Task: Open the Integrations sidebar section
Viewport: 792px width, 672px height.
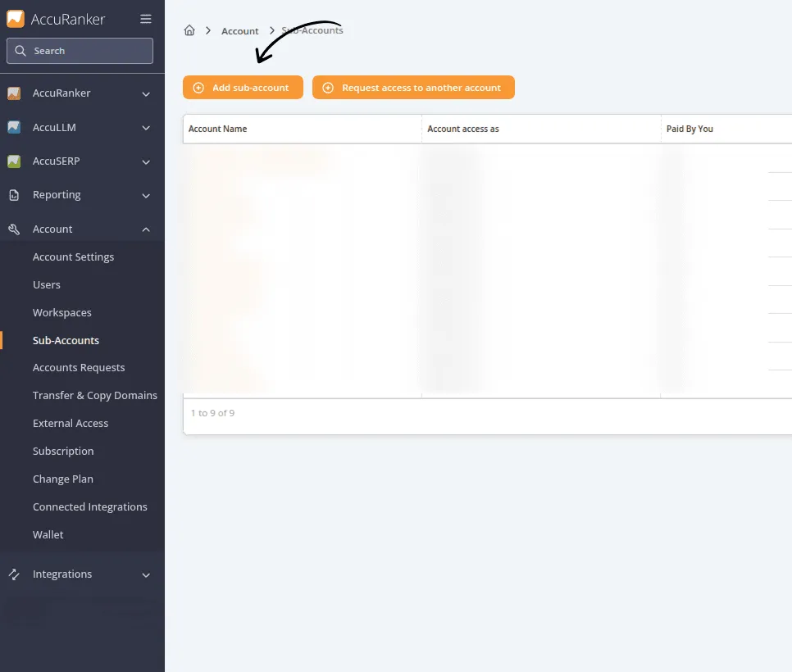Action: coord(82,574)
